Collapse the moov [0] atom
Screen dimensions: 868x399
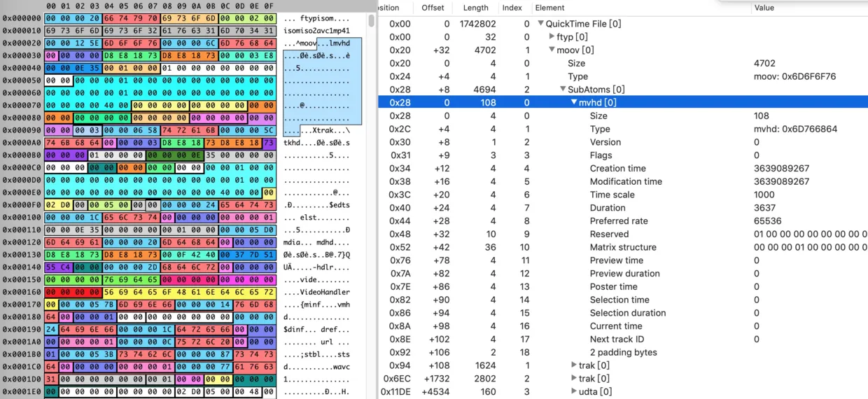(x=552, y=50)
